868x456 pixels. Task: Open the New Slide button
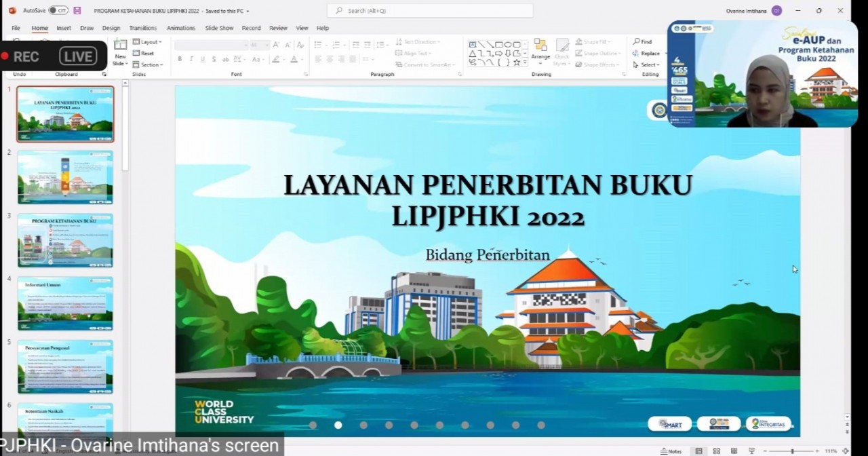click(120, 53)
